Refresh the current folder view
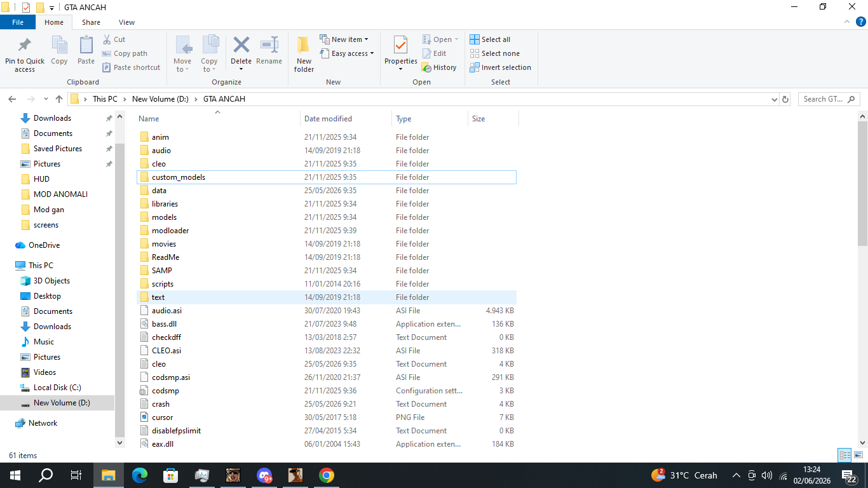 (785, 99)
